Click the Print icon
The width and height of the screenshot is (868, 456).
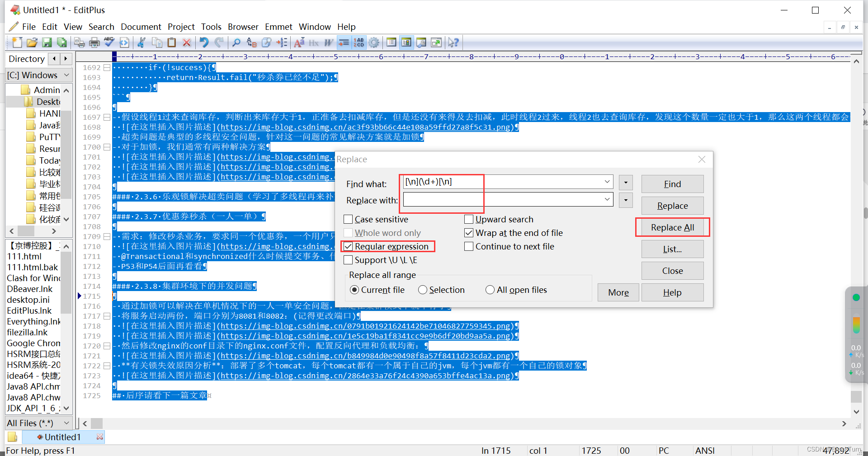pyautogui.click(x=94, y=42)
